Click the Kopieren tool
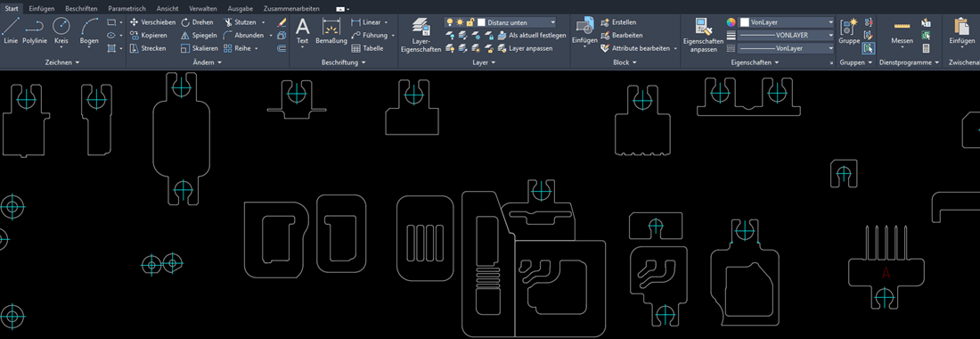 coord(149,35)
